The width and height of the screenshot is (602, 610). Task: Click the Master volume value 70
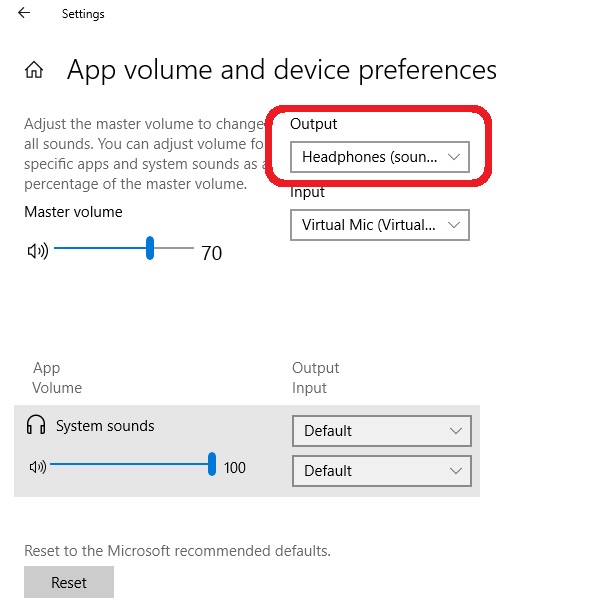212,253
